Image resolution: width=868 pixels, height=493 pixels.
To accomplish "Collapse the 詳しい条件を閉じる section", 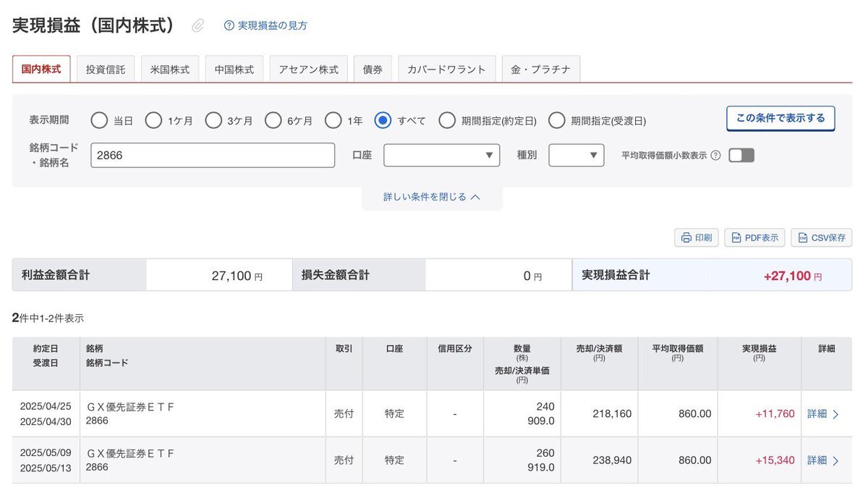I will (x=432, y=196).
